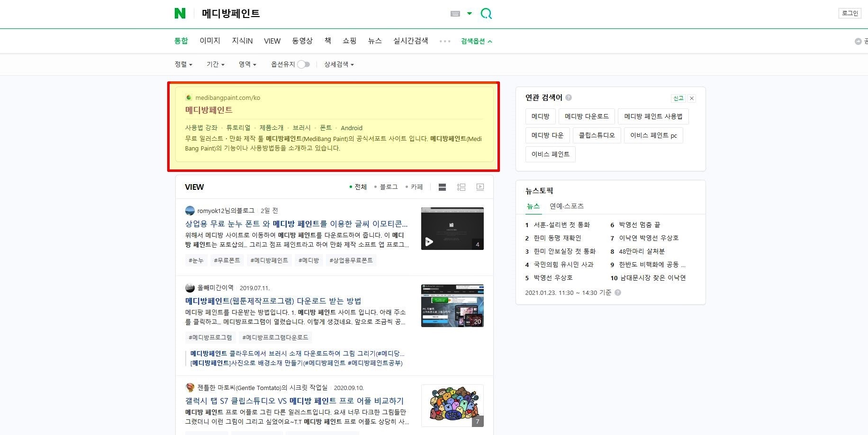The width and height of the screenshot is (868, 435).
Task: Click the 로그인 button
Action: [850, 13]
